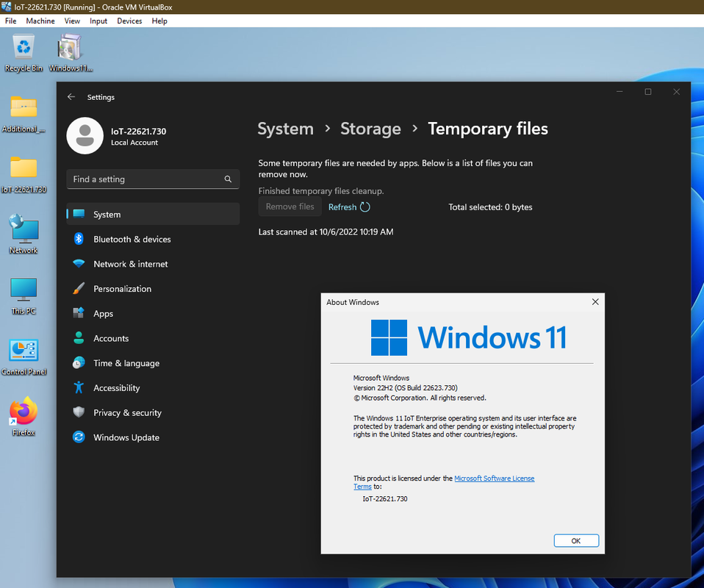704x588 pixels.
Task: Click the magnifier icon in Find a setting
Action: tap(228, 179)
